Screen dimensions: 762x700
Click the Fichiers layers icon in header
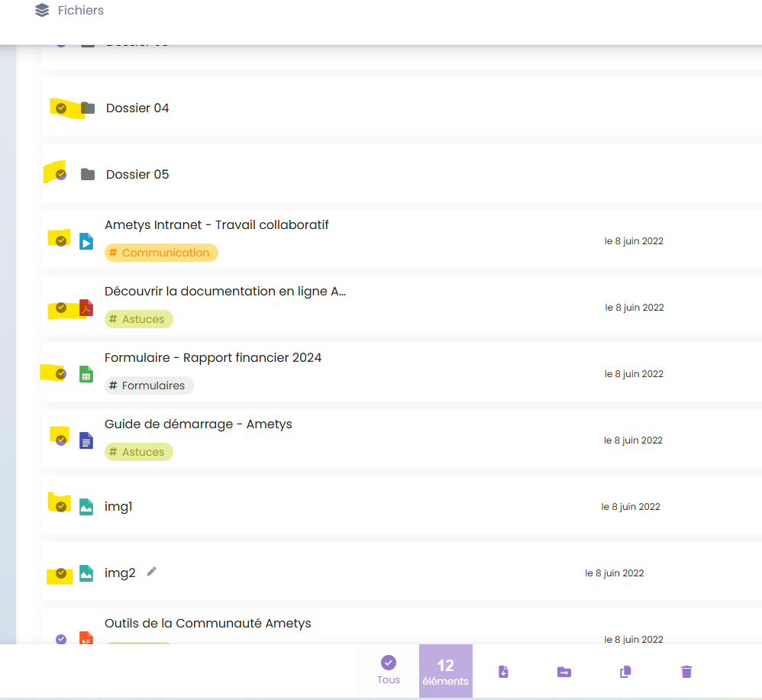[x=42, y=11]
